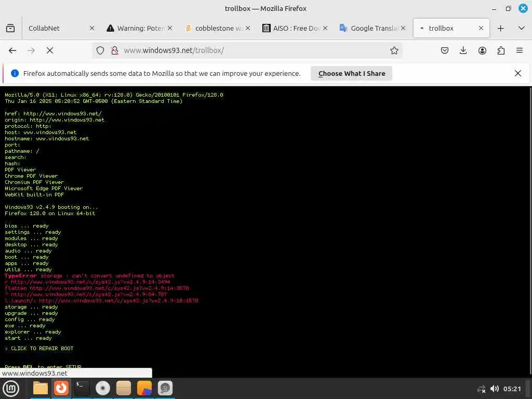Close the Google Translate tab
The height and width of the screenshot is (399, 532).
click(x=403, y=28)
